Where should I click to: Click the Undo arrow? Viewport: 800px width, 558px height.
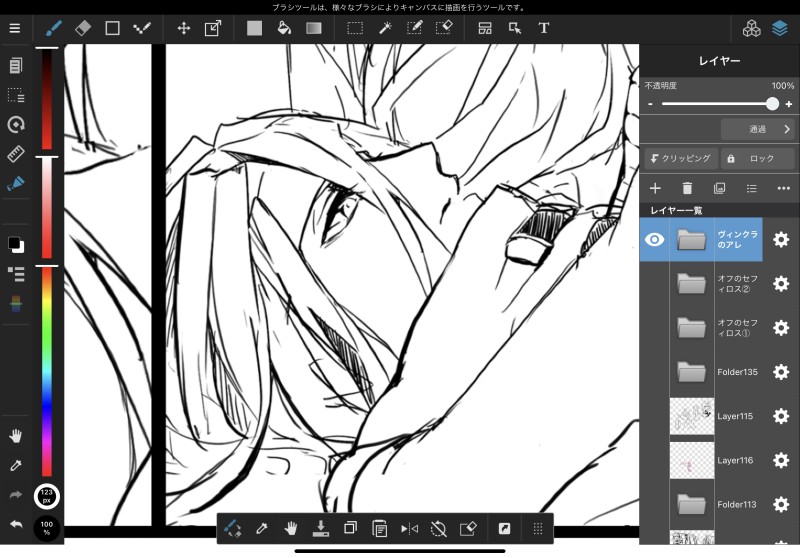click(16, 524)
